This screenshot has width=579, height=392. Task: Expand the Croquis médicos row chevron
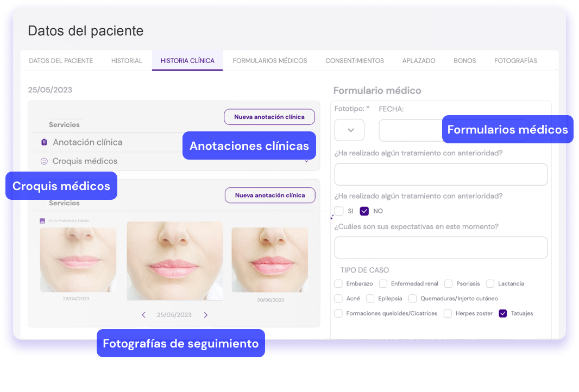(306, 161)
